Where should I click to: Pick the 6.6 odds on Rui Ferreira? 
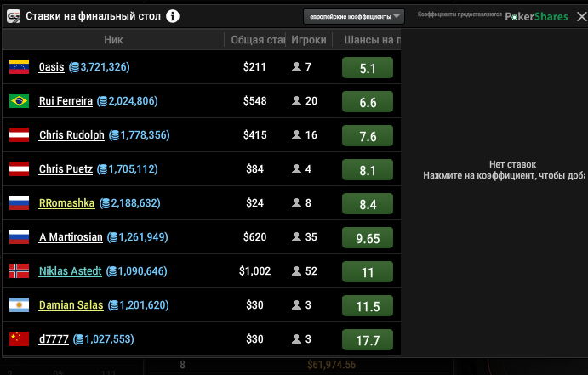click(x=368, y=102)
